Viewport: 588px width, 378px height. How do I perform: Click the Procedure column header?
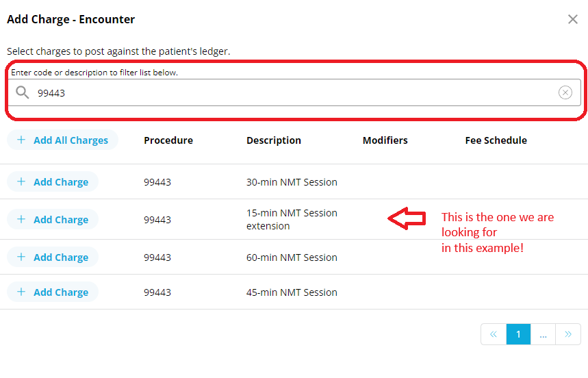pos(168,140)
